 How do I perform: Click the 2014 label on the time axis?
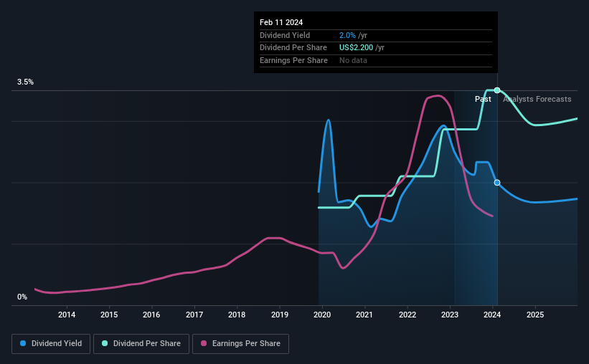(x=67, y=315)
